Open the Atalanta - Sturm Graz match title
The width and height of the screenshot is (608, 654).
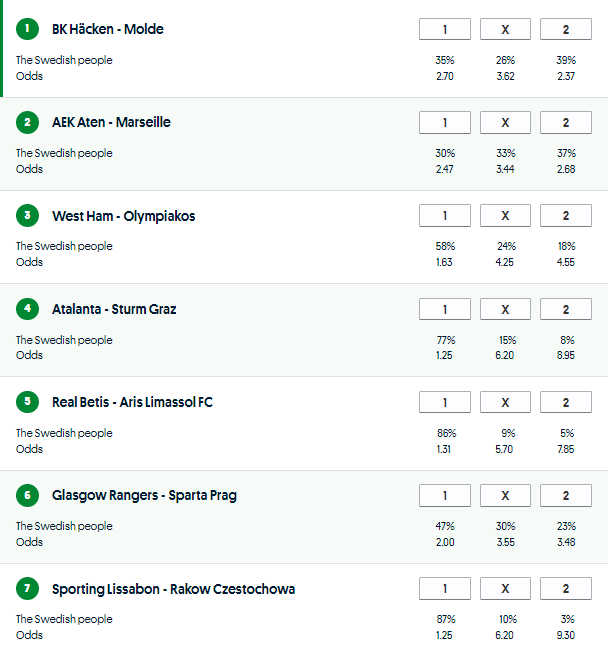(114, 309)
